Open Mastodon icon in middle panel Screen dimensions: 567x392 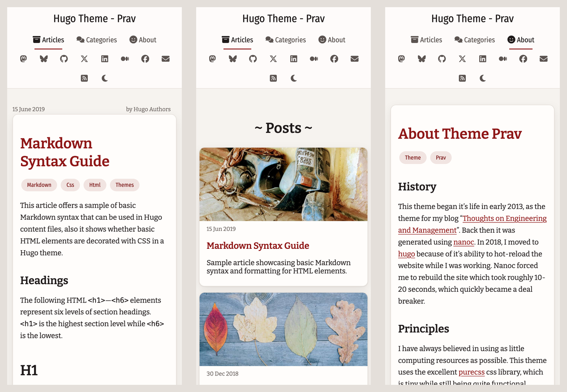[x=212, y=59]
